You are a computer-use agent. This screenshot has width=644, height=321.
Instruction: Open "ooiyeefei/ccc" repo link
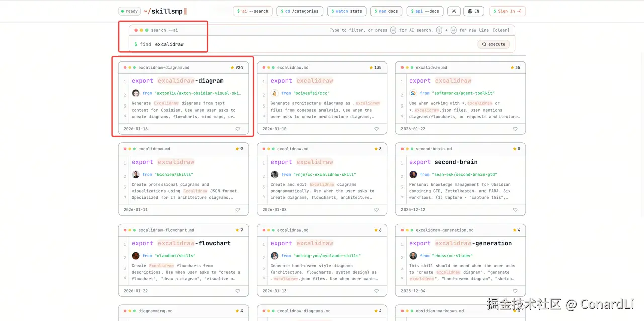311,93
